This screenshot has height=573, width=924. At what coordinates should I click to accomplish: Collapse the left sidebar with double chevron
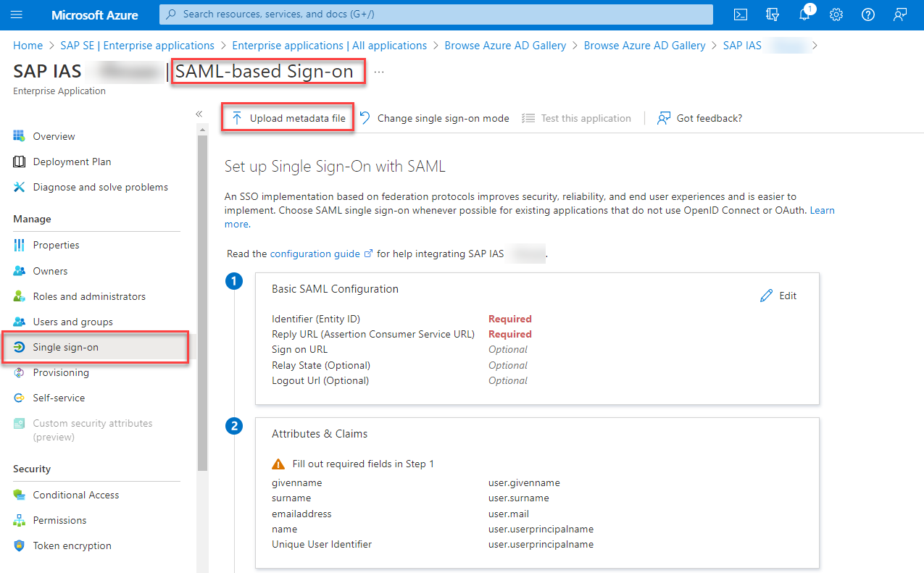tap(199, 114)
